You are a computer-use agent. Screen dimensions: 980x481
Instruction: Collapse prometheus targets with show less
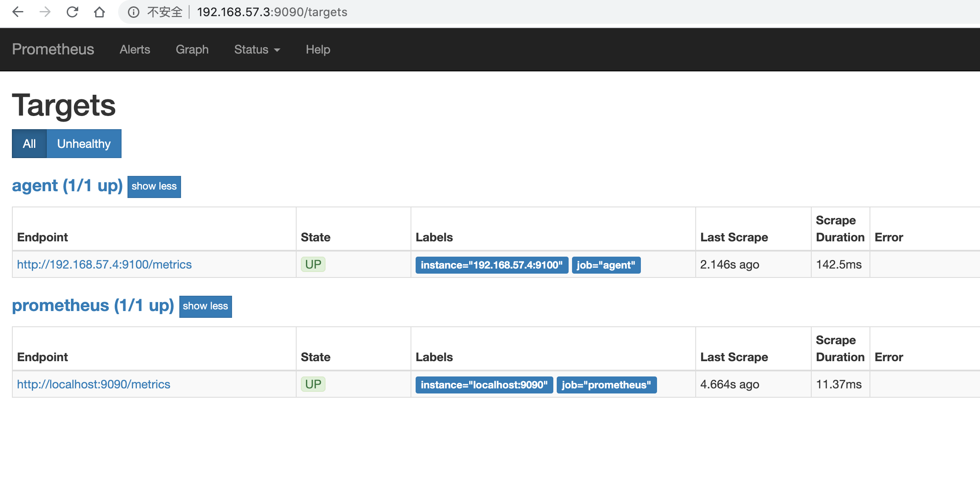206,306
